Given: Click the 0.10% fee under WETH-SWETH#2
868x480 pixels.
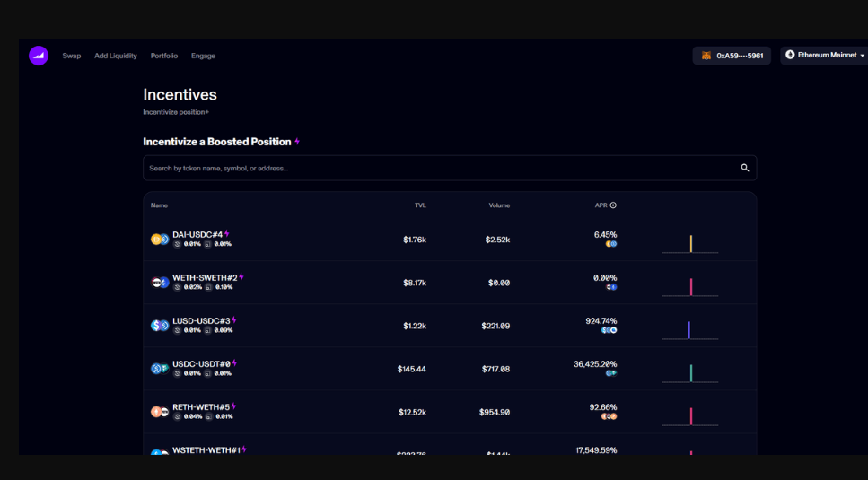Looking at the screenshot, I should pos(224,287).
